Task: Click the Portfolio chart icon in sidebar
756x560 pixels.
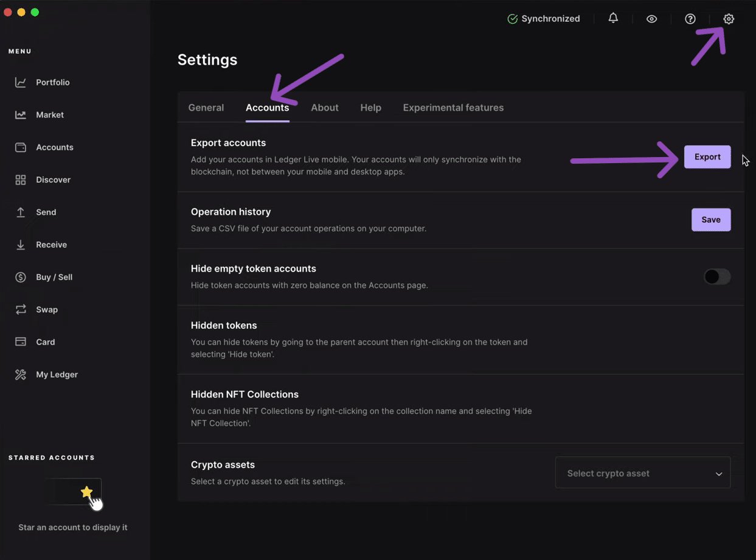Action: tap(21, 82)
